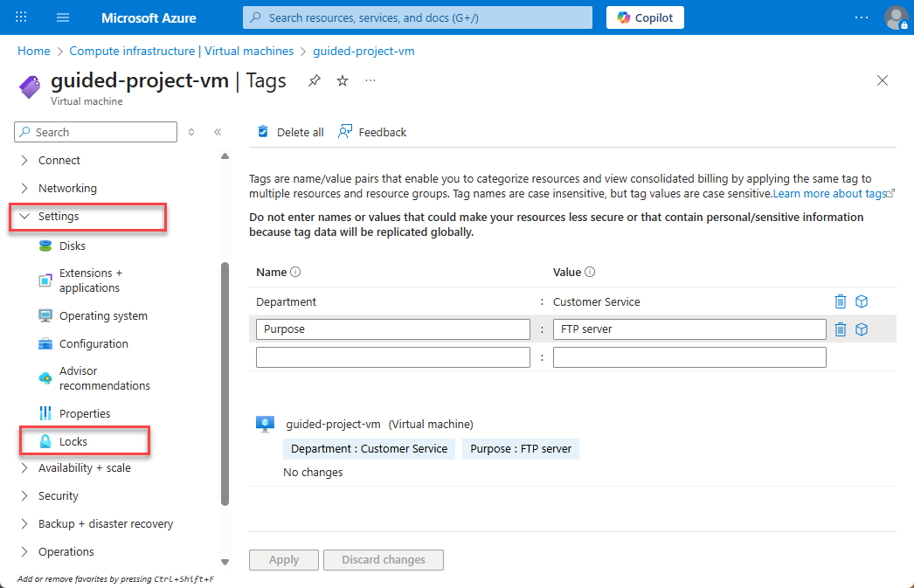Edit the FTP server value field
The height and width of the screenshot is (588, 914).
click(x=689, y=329)
